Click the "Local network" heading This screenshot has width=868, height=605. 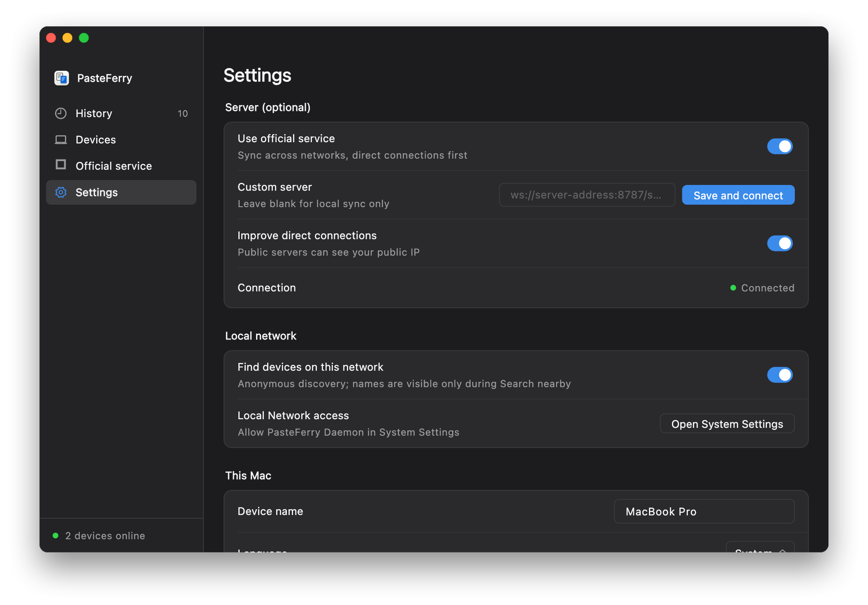(x=261, y=336)
